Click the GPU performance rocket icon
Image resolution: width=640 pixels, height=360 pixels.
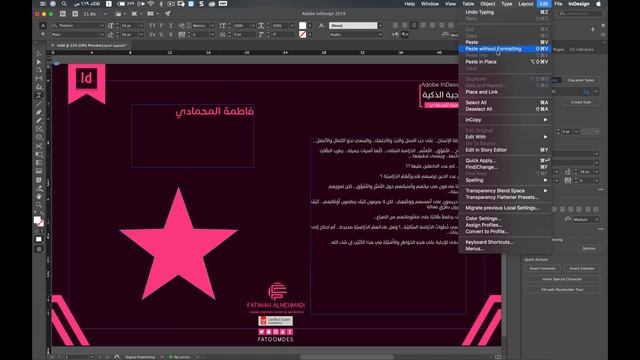coord(168,13)
